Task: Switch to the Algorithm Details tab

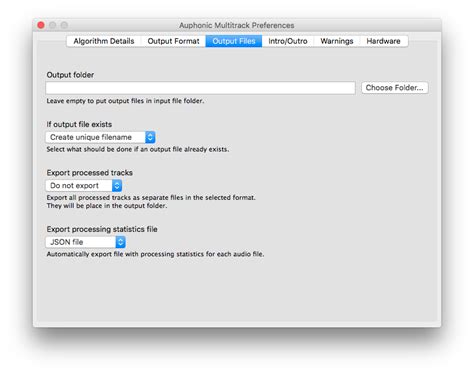Action: [104, 41]
